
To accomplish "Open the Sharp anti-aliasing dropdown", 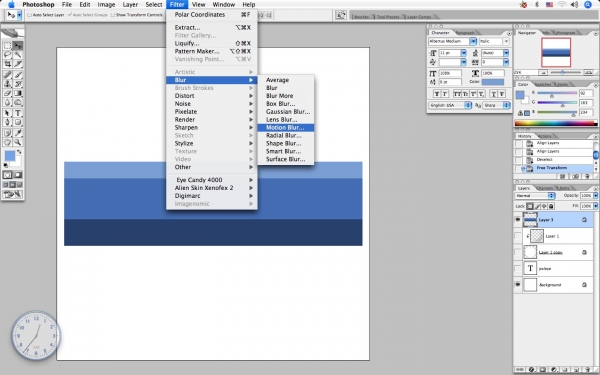I will 496,105.
